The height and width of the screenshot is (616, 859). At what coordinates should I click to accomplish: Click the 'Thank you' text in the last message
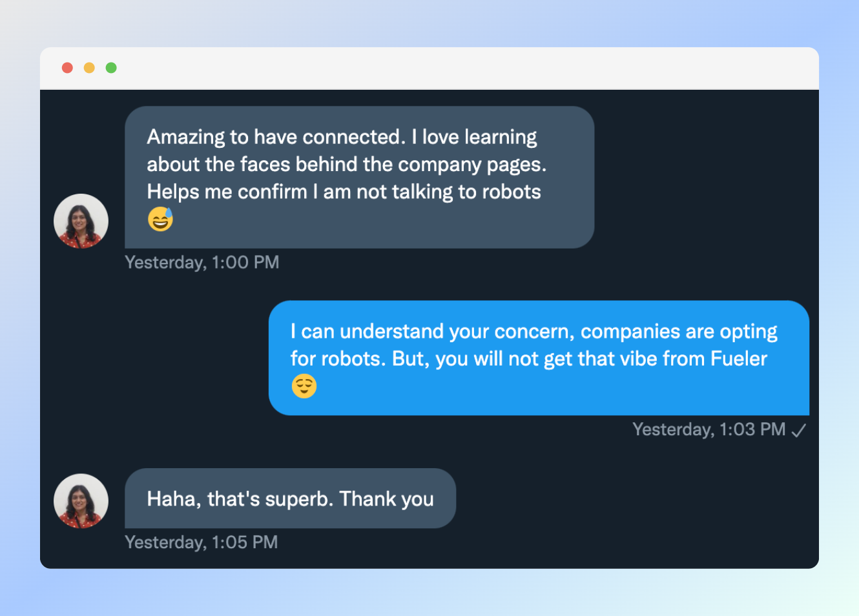tap(386, 499)
